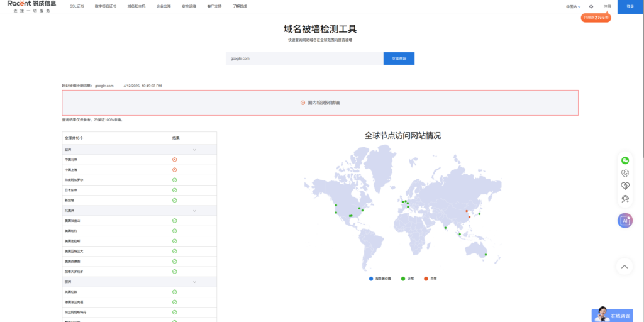
Task: Open the SSL证书 menu
Action: tap(77, 6)
